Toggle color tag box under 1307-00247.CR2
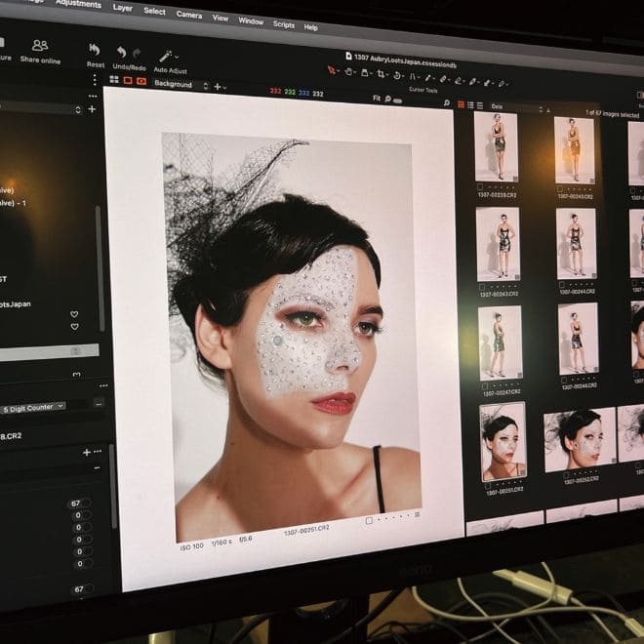Image resolution: width=644 pixels, height=644 pixels. tap(485, 386)
